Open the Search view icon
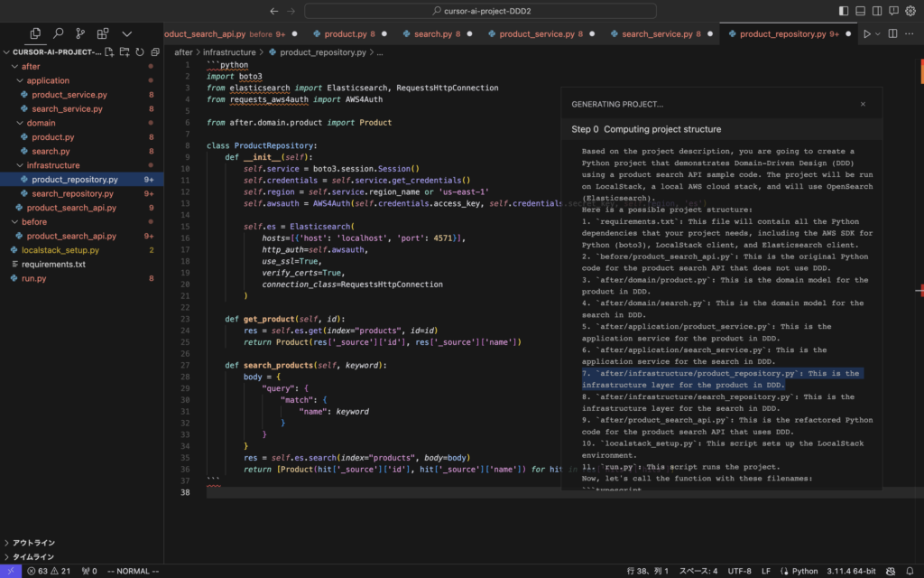 [x=58, y=33]
